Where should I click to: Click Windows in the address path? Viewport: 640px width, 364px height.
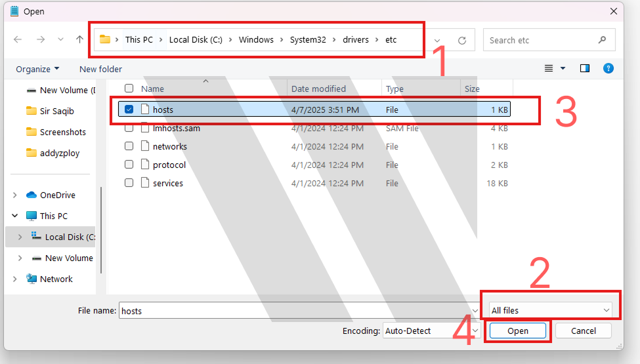pos(256,39)
